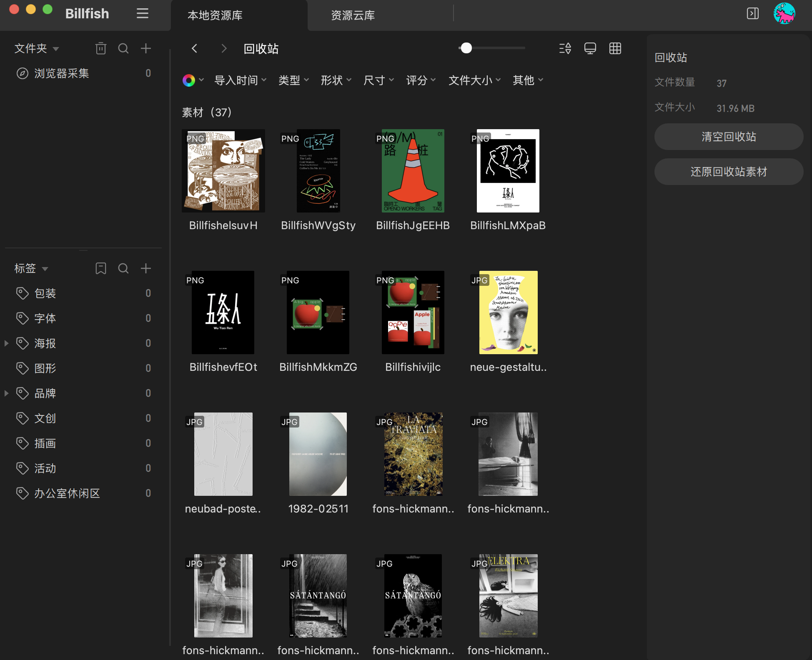Select the 1982-02511 thumbnail
Image resolution: width=812 pixels, height=660 pixels.
point(318,454)
